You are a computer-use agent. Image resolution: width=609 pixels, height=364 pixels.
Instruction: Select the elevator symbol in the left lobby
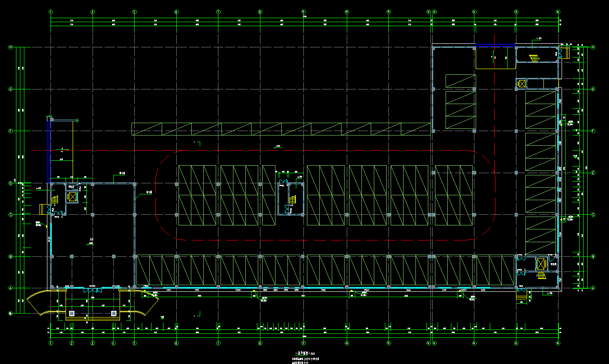(72, 196)
